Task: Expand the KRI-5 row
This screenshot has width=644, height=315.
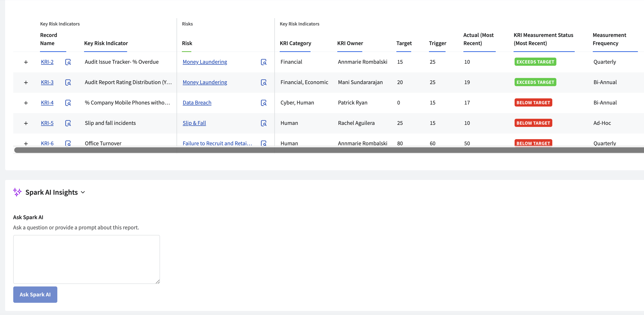Action: (x=26, y=123)
